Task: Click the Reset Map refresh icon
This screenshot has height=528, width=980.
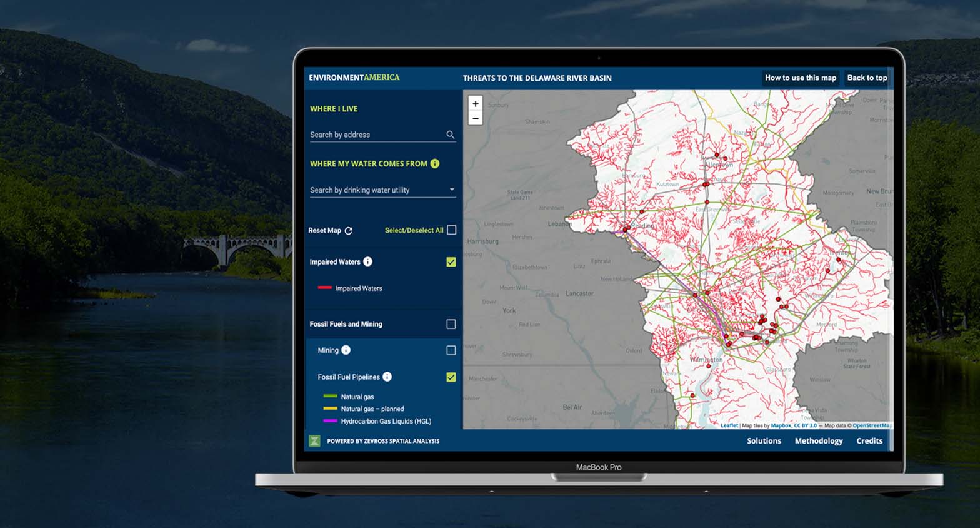Action: coord(349,231)
